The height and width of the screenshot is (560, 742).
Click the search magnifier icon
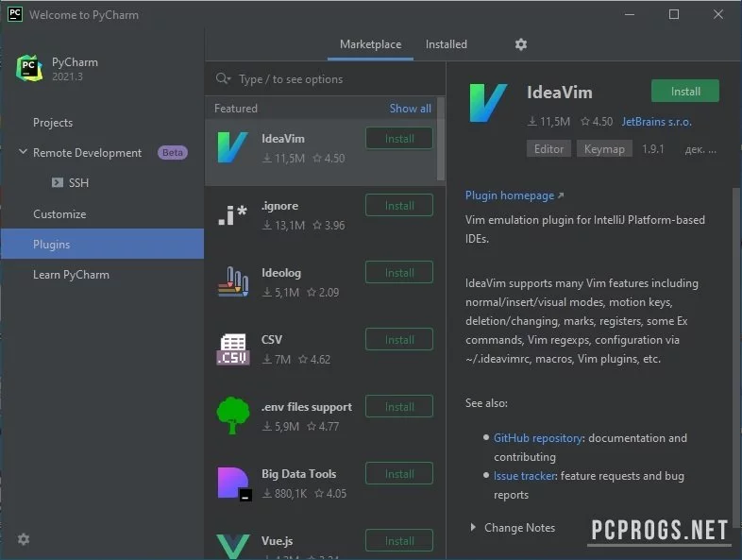223,78
